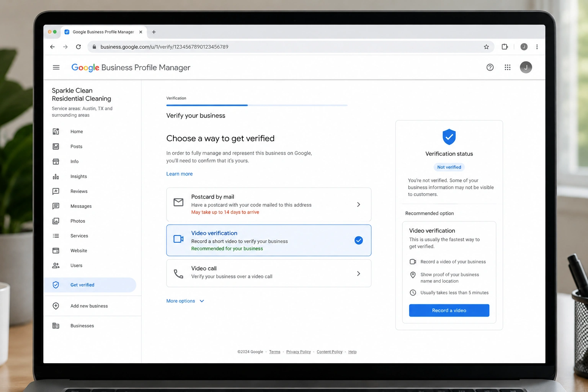Viewport: 588px width, 392px height.
Task: Click the Sparkle Clean Residential Cleaning name
Action: pyautogui.click(x=82, y=95)
